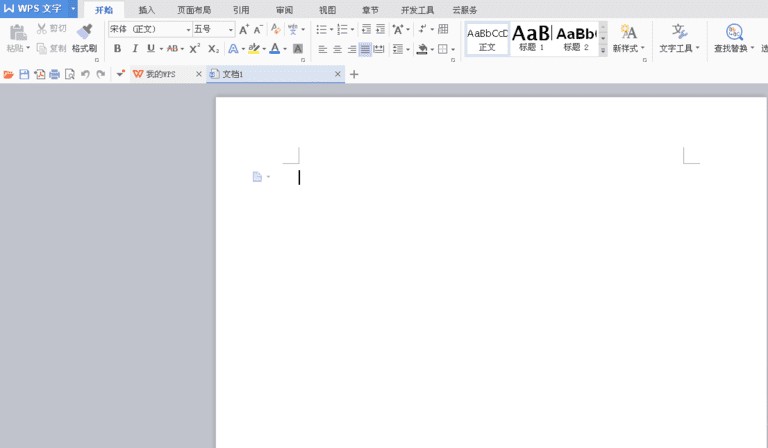768x448 pixels.
Task: Click the print icon in quick toolbar
Action: pos(54,74)
